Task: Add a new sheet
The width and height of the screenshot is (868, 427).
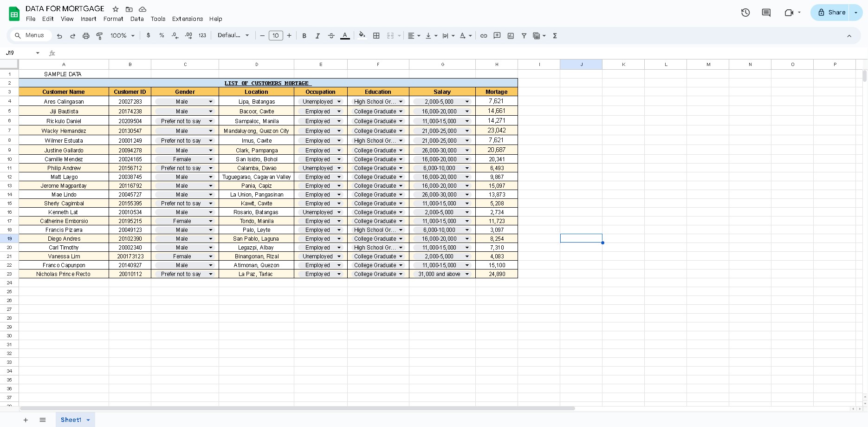Action: tap(26, 420)
